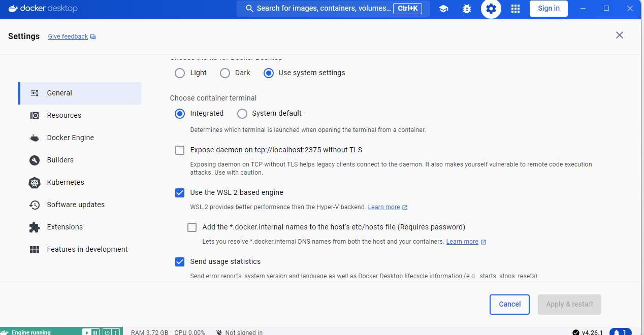Open the Docker Engine settings tab

(80, 138)
